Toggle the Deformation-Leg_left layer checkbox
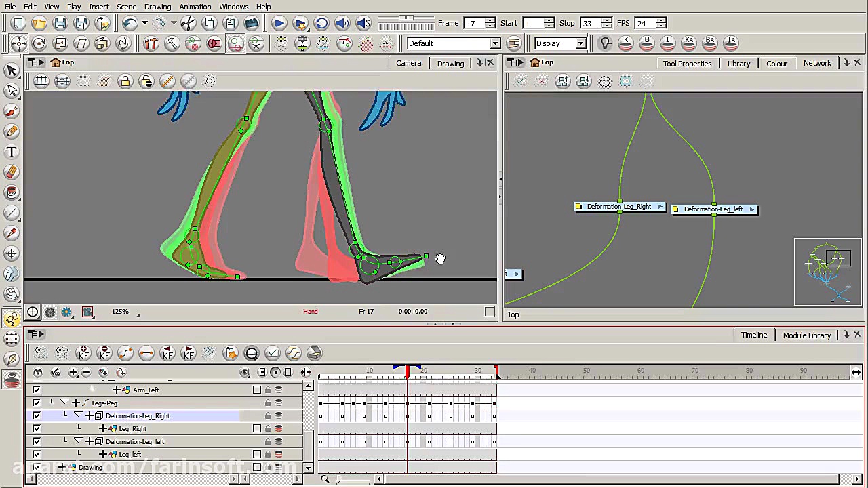Viewport: 868px width, 488px height. click(x=37, y=441)
